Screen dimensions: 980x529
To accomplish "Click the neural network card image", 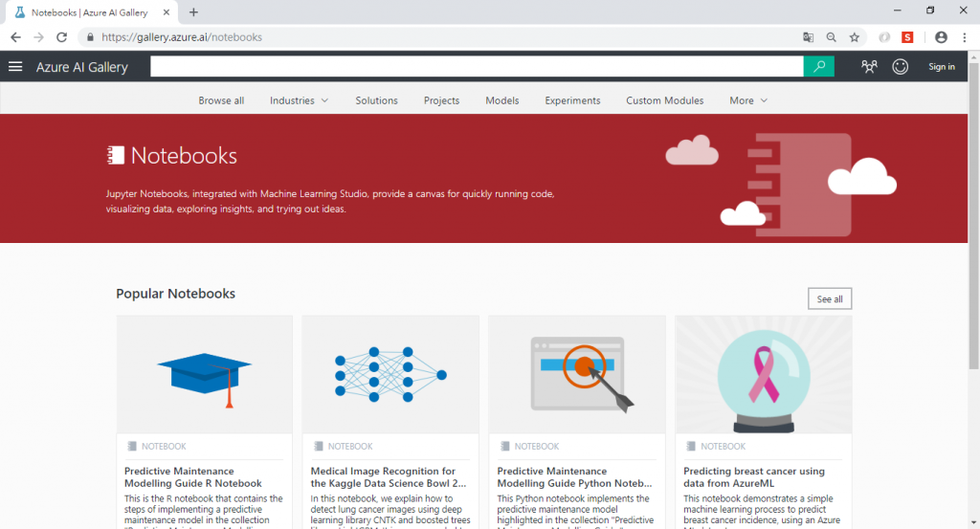I will (390, 375).
